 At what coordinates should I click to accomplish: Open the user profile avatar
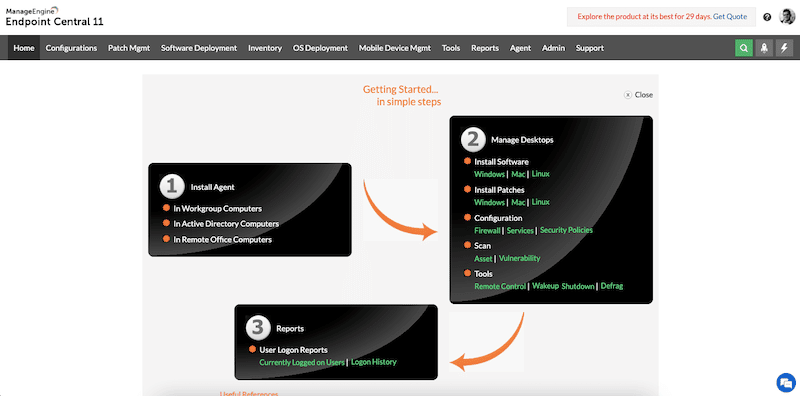pyautogui.click(x=787, y=17)
